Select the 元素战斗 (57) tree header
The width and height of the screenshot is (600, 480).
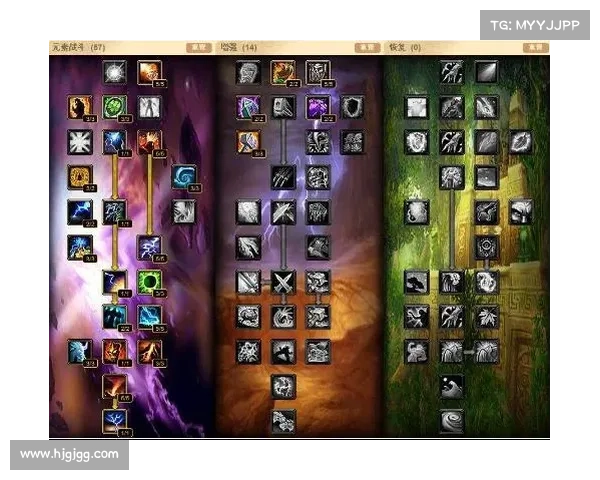(78, 47)
